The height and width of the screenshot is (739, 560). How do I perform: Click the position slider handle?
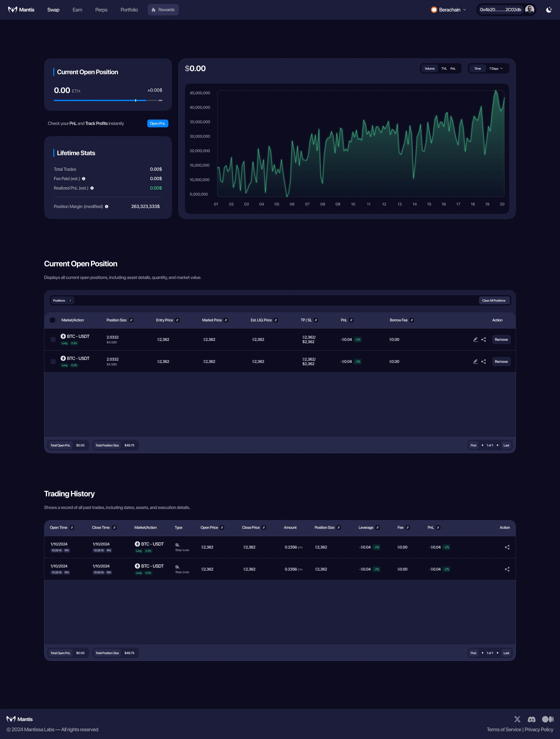135,100
